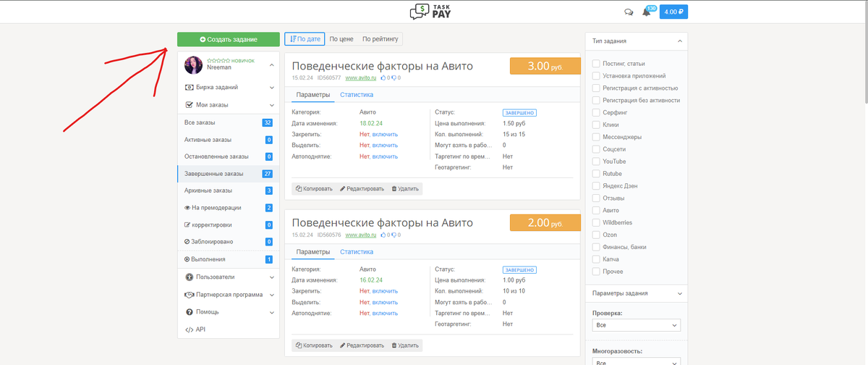Expand the Партнерская программа section
The width and height of the screenshot is (868, 365).
pos(272,295)
